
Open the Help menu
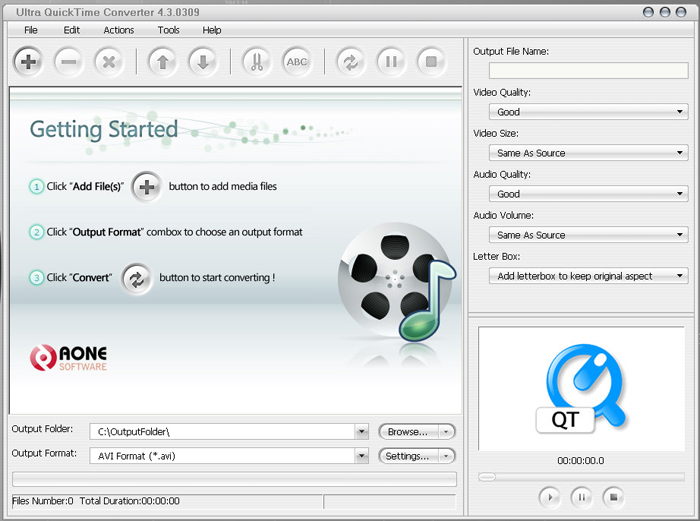(x=212, y=30)
